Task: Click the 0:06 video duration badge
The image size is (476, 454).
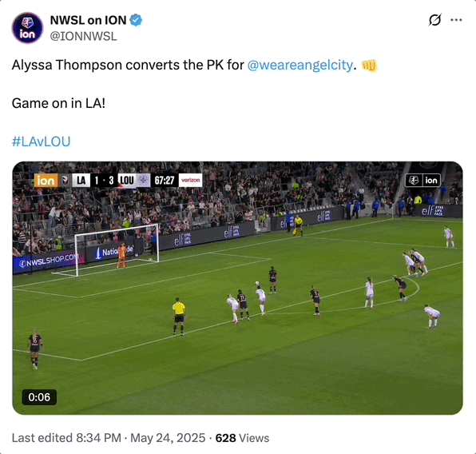Action: pyautogui.click(x=39, y=397)
